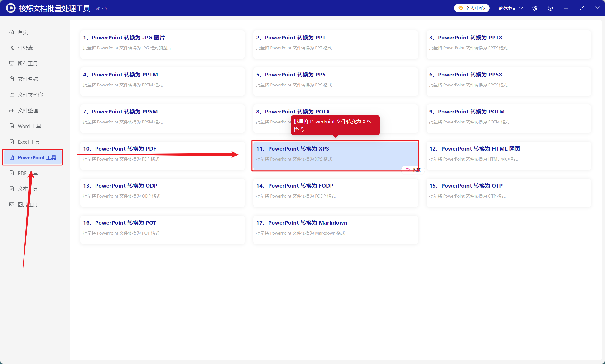
Task: Click the diamond icon in 个人中心
Action: (x=461, y=8)
